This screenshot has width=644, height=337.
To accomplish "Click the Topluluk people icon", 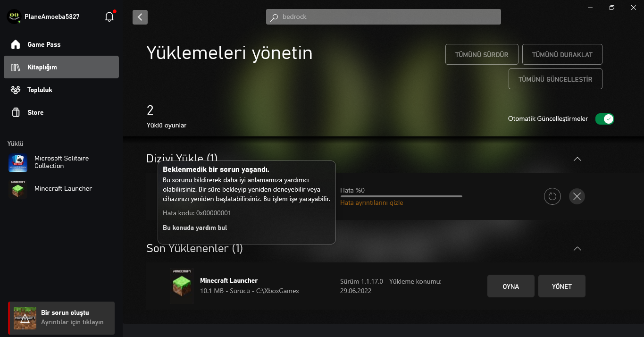I will pyautogui.click(x=16, y=90).
